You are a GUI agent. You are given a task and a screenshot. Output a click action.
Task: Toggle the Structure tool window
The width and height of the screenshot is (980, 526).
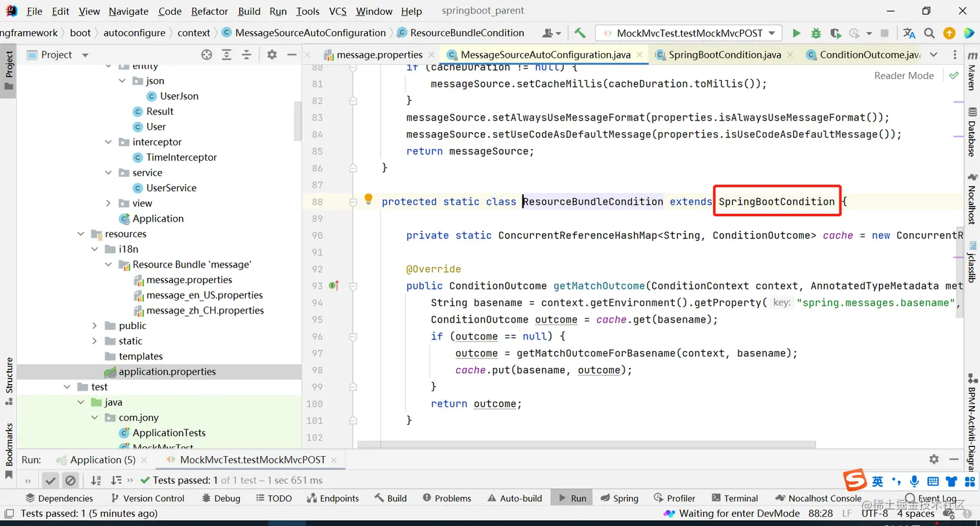tap(9, 382)
